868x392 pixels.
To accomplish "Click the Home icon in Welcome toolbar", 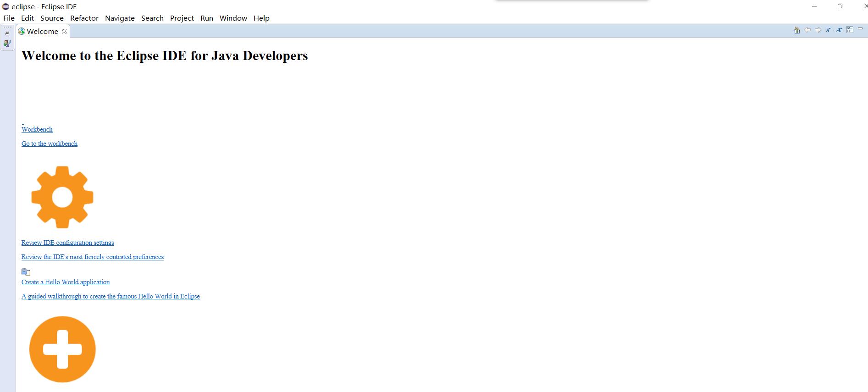I will 797,30.
